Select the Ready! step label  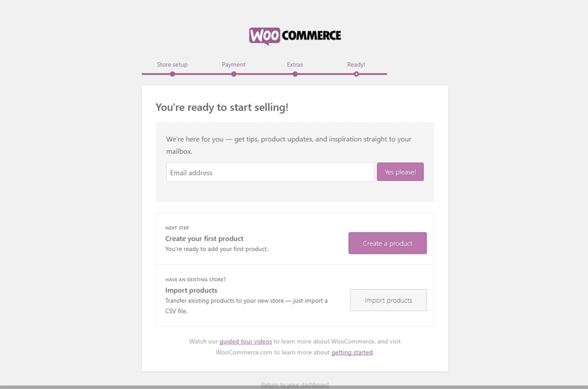point(356,65)
